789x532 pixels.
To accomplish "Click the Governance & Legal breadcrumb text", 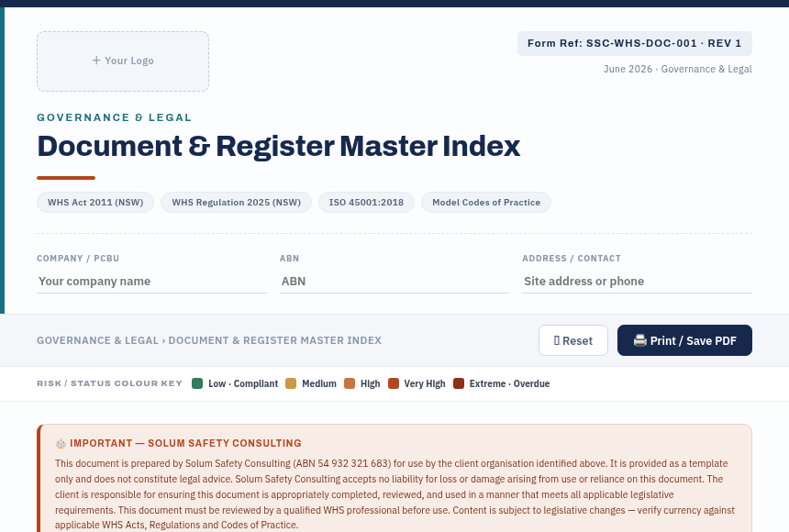I will [x=97, y=340].
